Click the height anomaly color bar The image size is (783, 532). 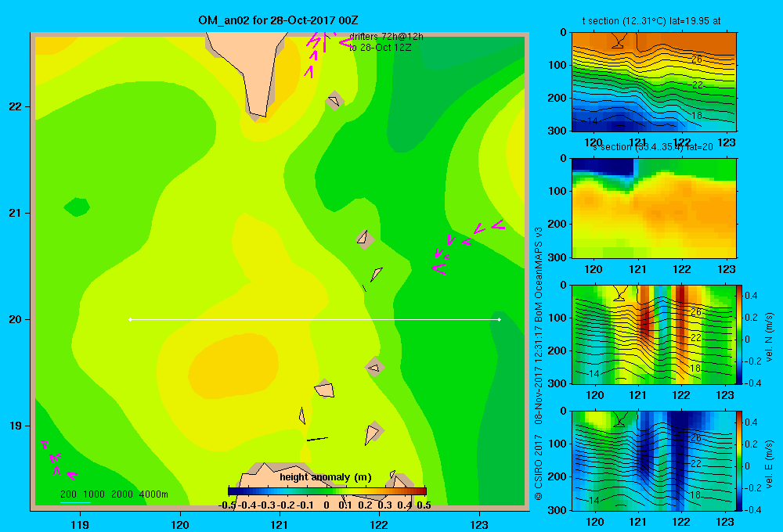(x=327, y=491)
